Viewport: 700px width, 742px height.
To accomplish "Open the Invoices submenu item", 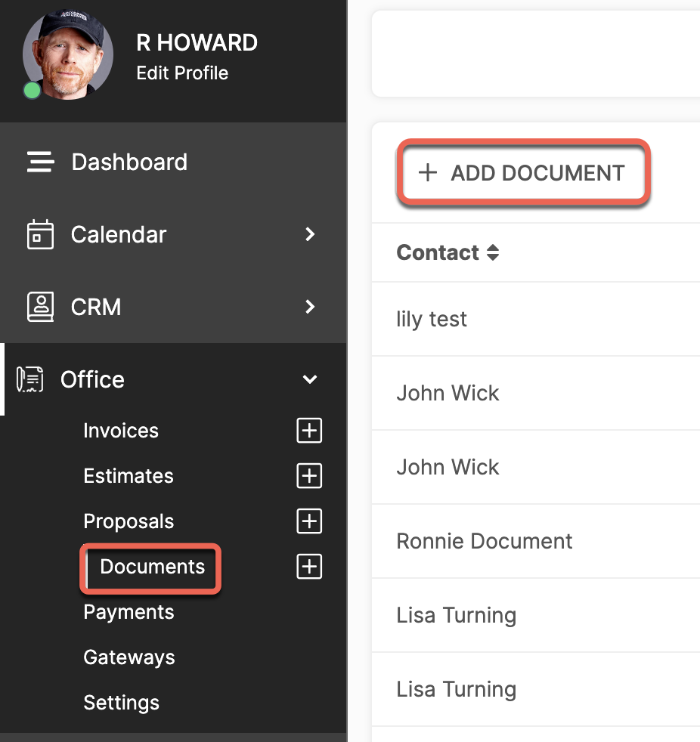I will pos(121,431).
